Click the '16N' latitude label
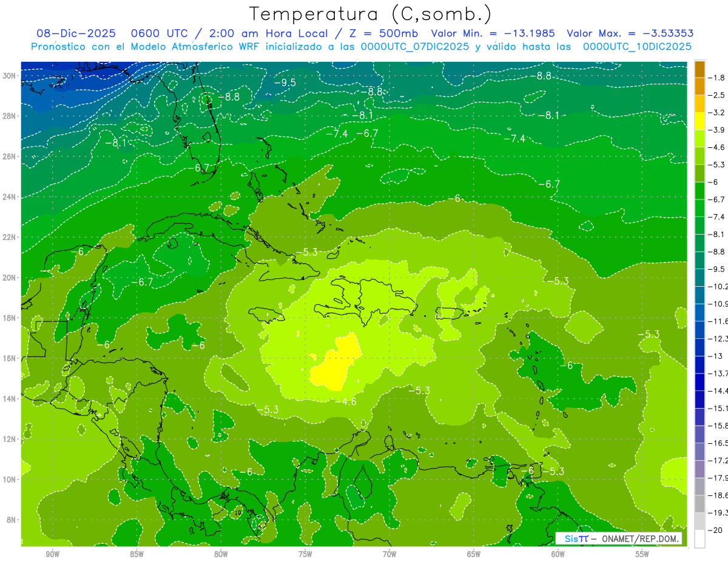 coord(10,358)
